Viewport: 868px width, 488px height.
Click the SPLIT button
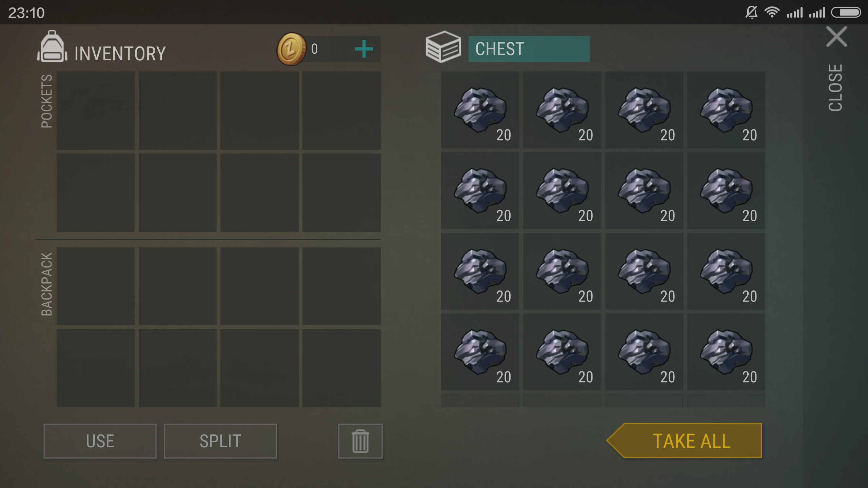click(220, 441)
